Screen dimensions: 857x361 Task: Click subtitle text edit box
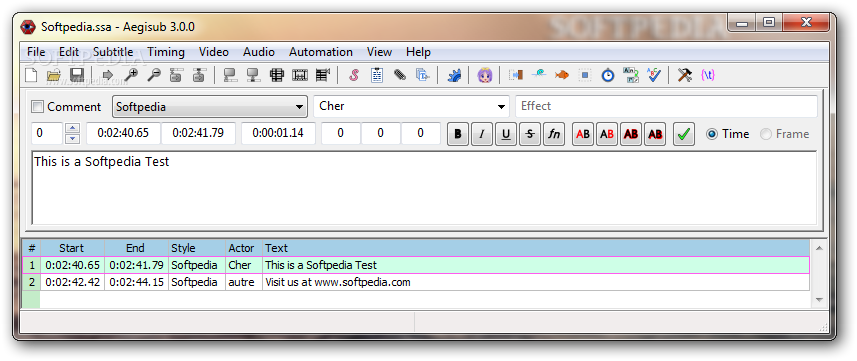424,188
